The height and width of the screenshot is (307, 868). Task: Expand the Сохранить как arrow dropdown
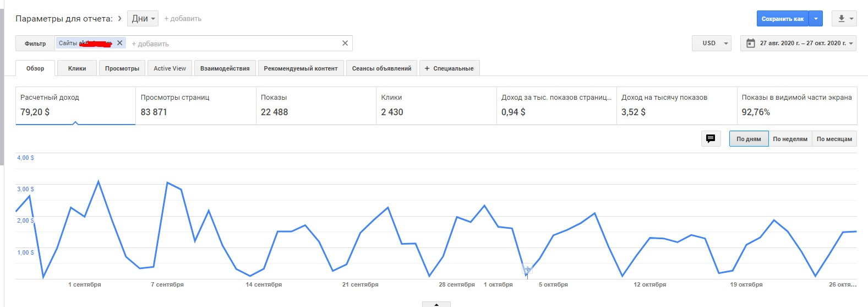816,19
